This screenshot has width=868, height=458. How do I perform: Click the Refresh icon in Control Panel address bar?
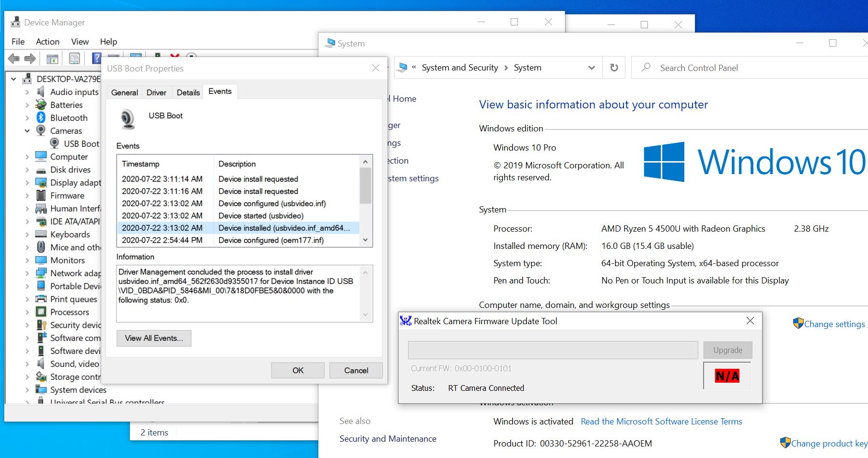pyautogui.click(x=614, y=68)
